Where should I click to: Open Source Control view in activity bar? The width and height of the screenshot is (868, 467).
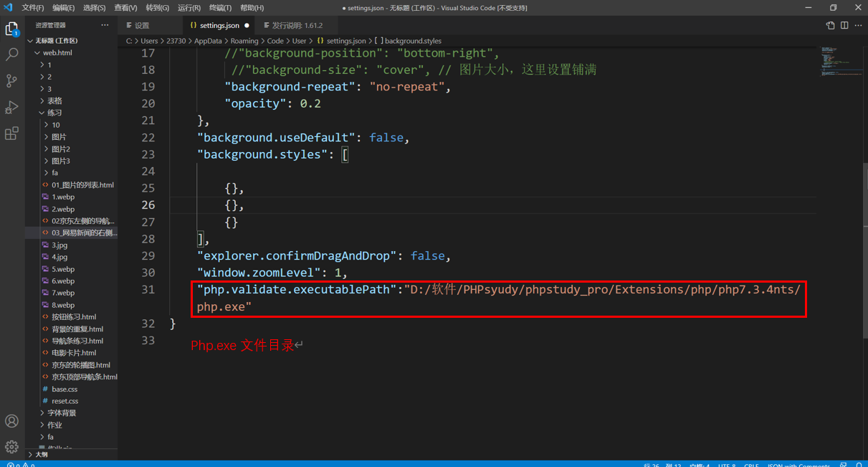[11, 81]
